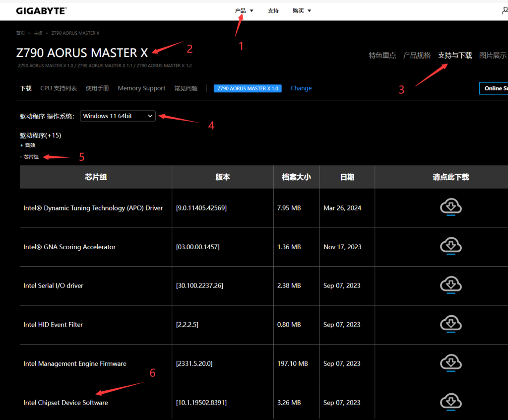Click the Change revision link
Viewport: 508px width, 420px height.
301,88
